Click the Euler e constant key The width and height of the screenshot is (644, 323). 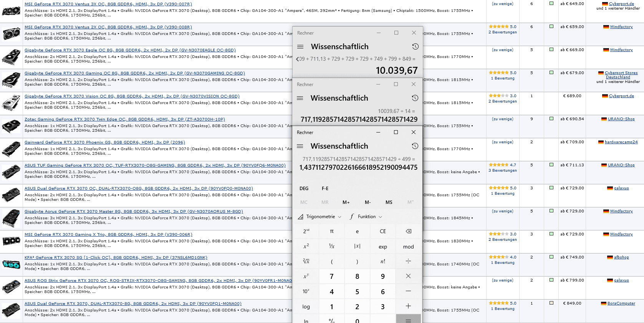357,231
